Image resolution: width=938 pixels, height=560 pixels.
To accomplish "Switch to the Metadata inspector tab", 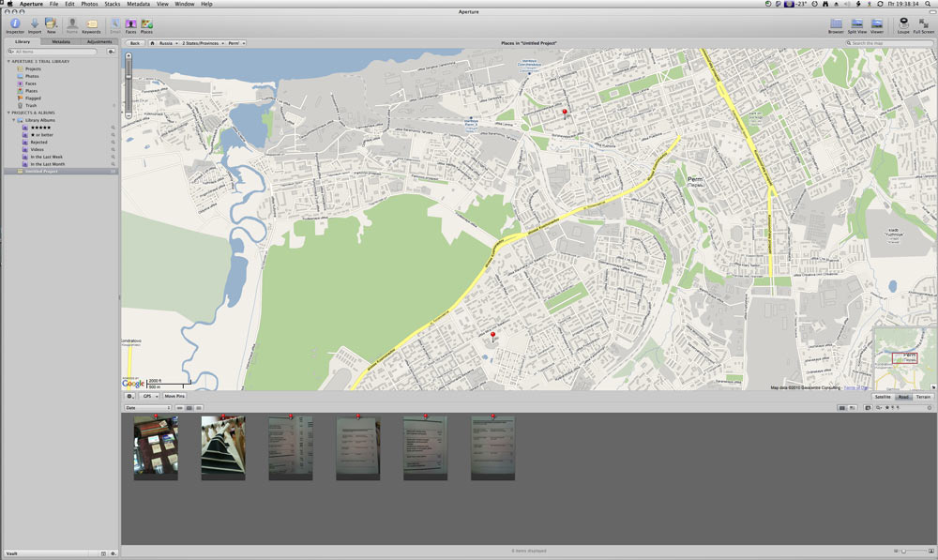I will (61, 42).
